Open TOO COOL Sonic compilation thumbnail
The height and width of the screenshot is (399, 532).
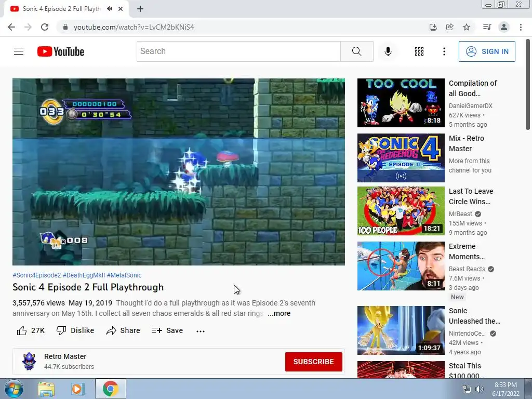point(401,103)
